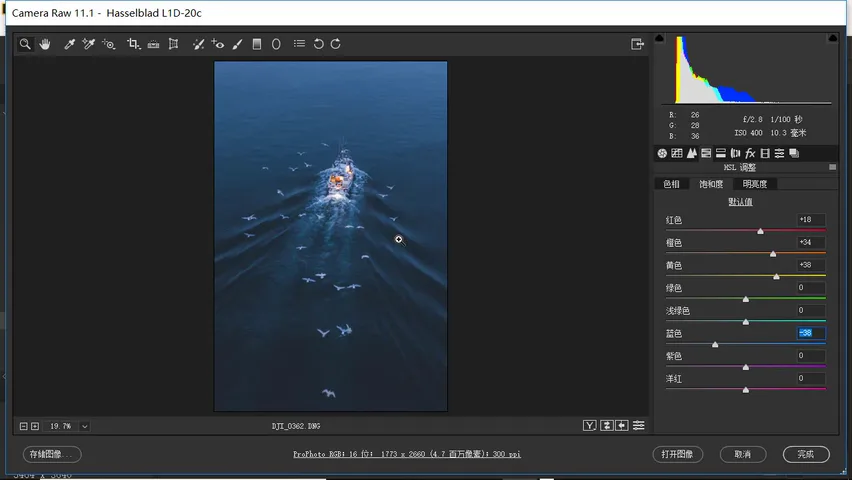Click the 洋红 (magenta) value field
The height and width of the screenshot is (480, 852).
pos(811,378)
